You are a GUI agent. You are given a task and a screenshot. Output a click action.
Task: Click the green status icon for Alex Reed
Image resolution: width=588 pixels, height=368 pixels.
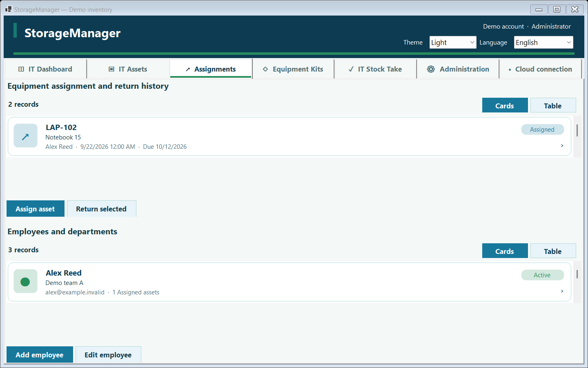coord(25,281)
